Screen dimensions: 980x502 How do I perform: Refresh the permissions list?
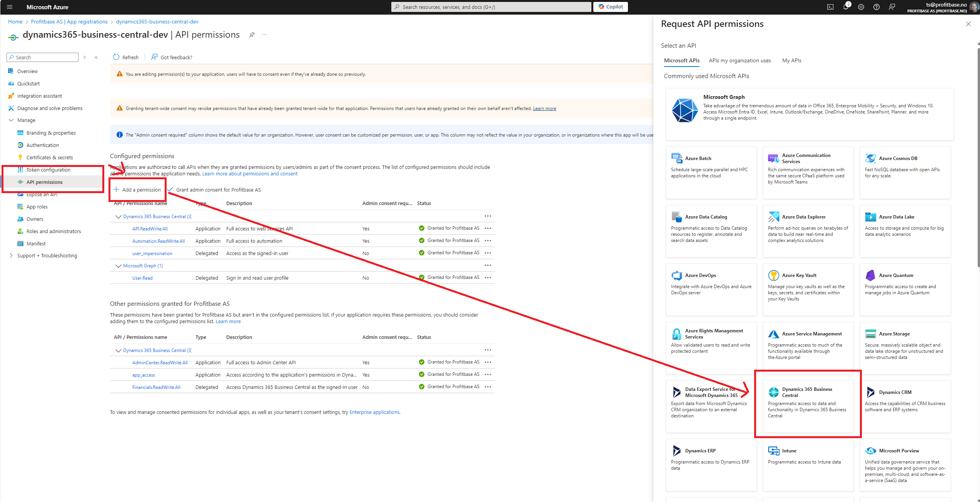pyautogui.click(x=126, y=57)
